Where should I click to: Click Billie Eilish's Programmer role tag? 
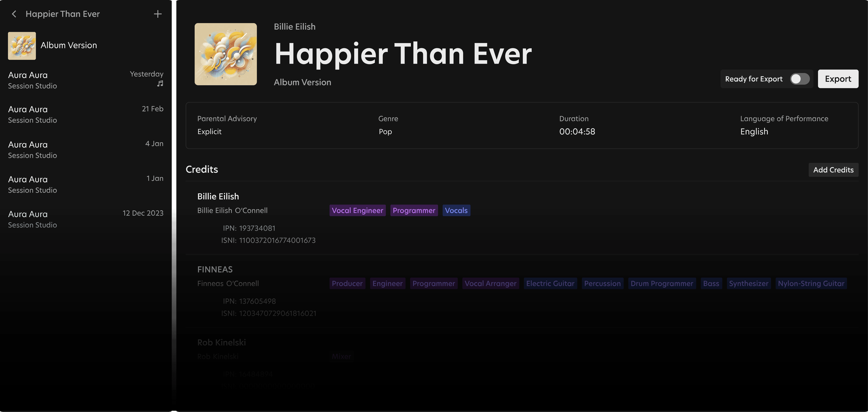point(414,211)
